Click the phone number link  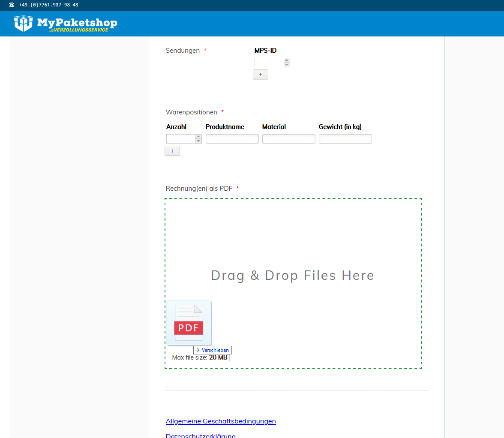tap(48, 5)
